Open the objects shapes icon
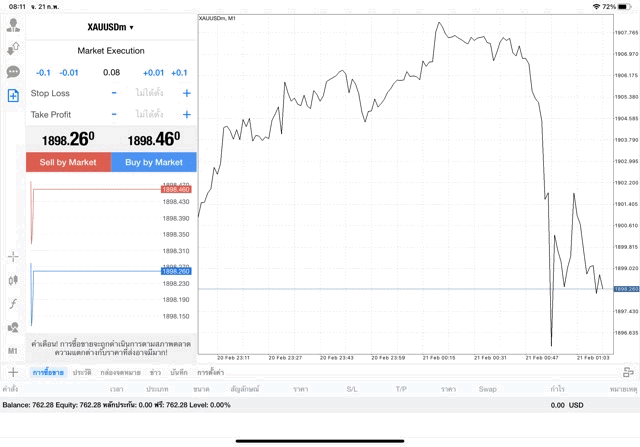 click(13, 328)
